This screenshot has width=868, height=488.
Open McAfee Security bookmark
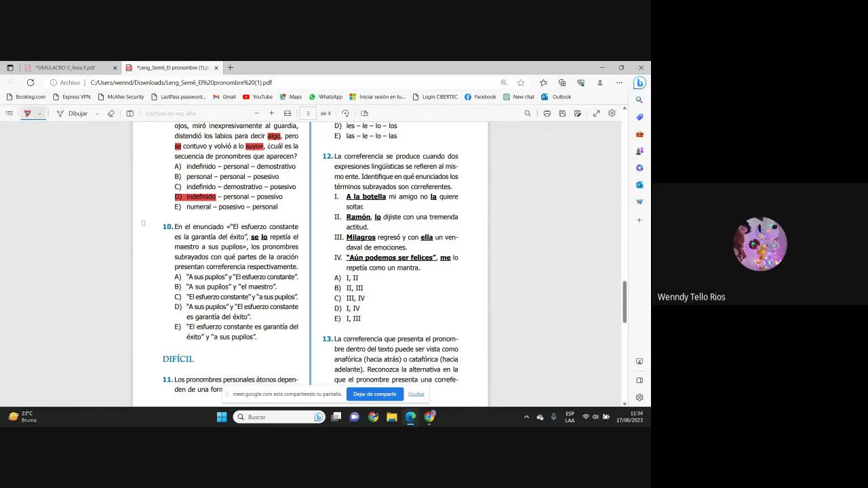point(121,97)
